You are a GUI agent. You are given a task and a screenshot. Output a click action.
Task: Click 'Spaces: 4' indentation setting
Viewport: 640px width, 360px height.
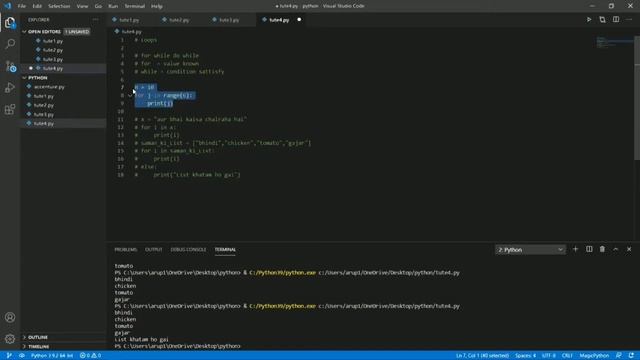click(x=525, y=356)
